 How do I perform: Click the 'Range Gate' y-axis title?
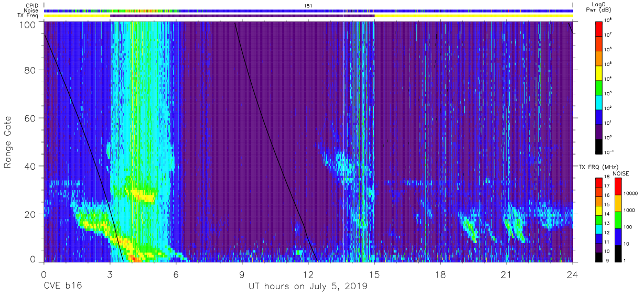8,141
